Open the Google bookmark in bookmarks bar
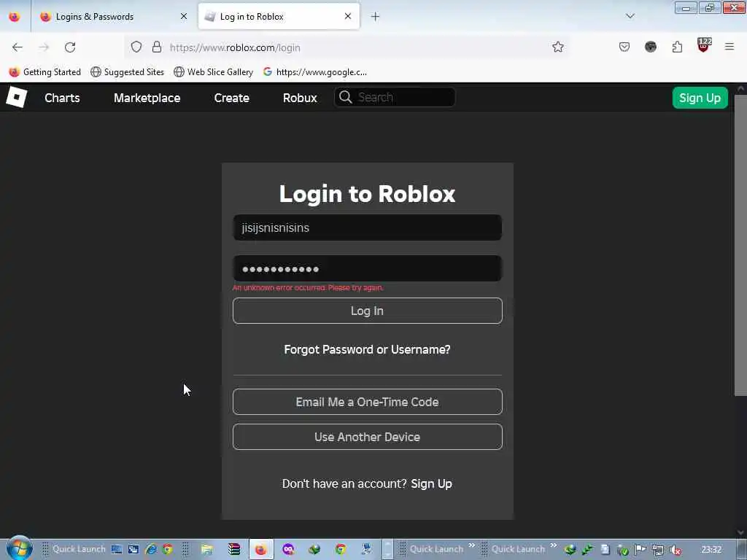 click(x=315, y=72)
